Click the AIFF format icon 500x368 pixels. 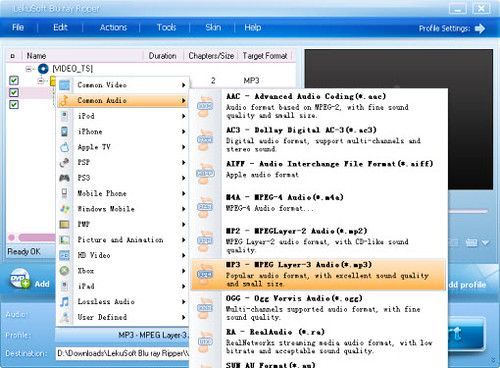click(x=205, y=173)
